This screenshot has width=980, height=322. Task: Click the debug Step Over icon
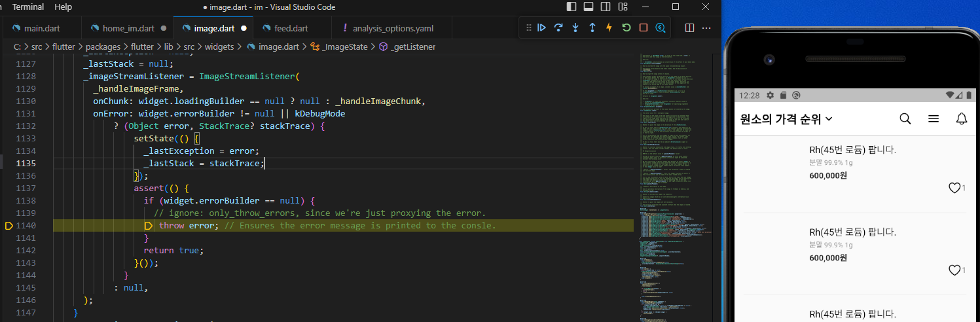point(558,27)
